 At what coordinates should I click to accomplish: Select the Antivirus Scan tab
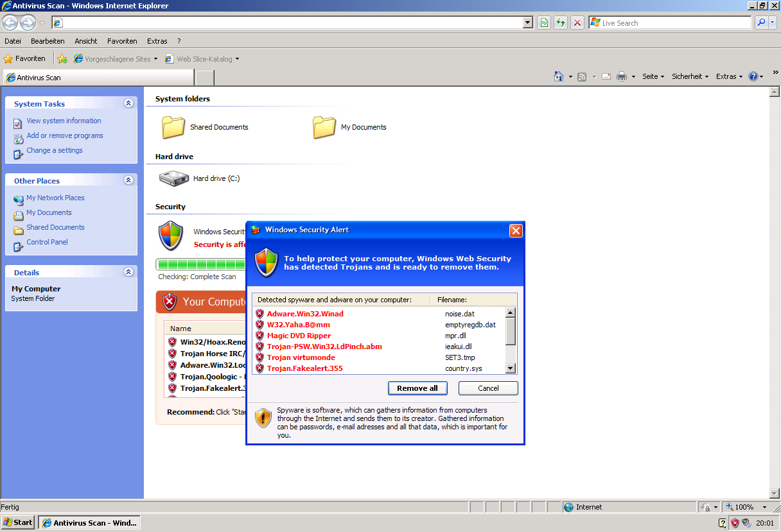pos(98,78)
